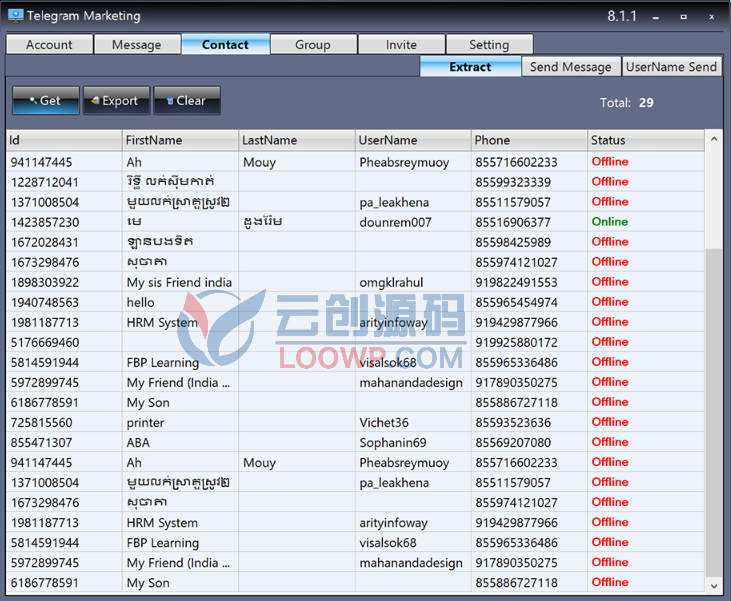This screenshot has height=601, width=731.
Task: Switch to the Message tab
Action: pyautogui.click(x=137, y=44)
